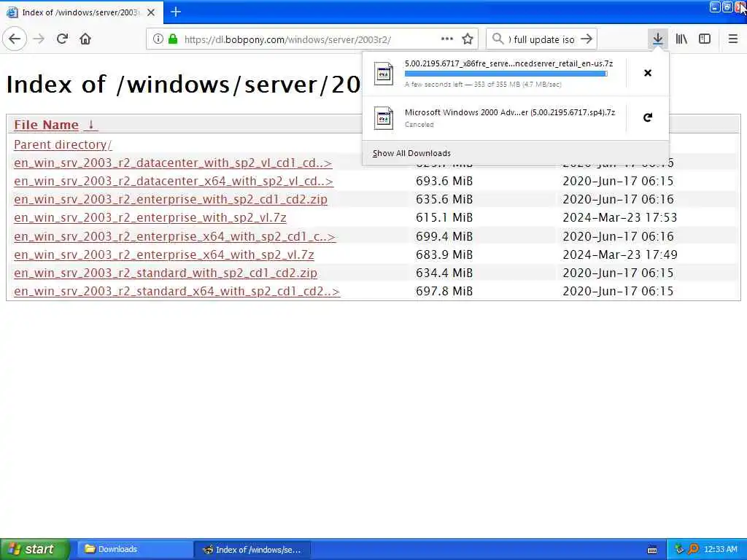Image resolution: width=747 pixels, height=560 pixels.
Task: Download enterprise_x64_with_sp2_cd1 file
Action: point(175,237)
